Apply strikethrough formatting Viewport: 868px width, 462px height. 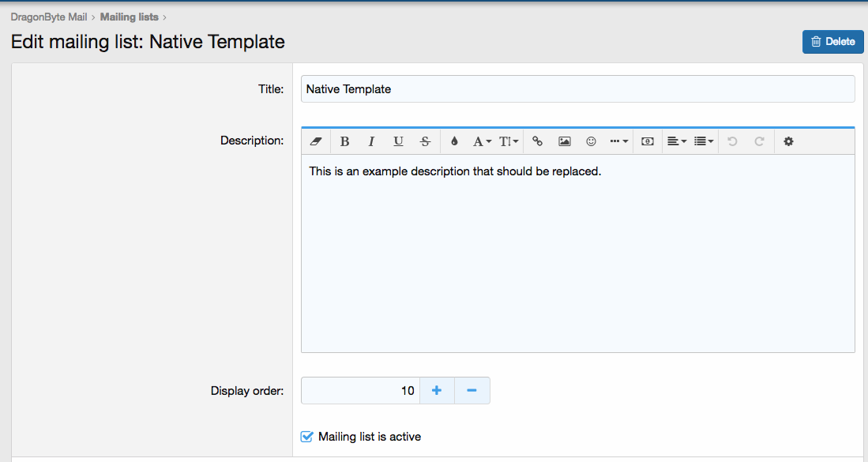pos(425,141)
